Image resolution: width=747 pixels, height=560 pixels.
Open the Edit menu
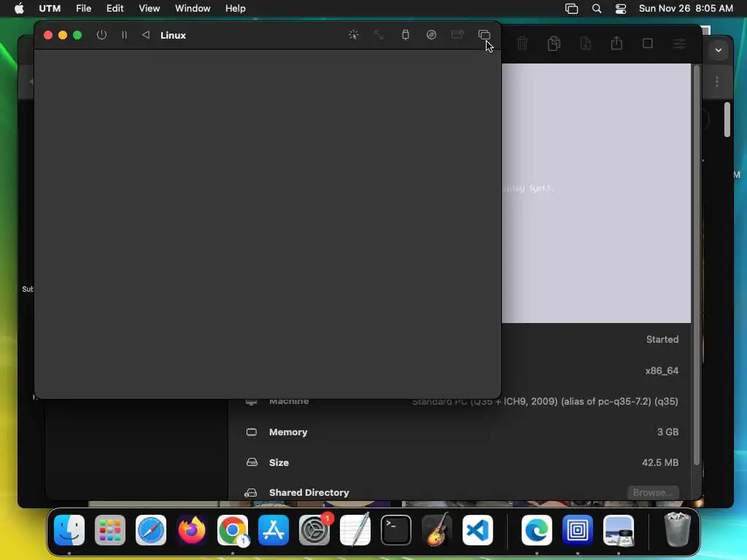click(115, 8)
